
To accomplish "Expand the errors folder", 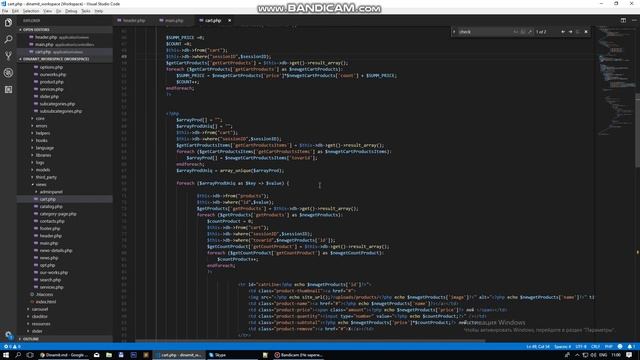I will click(x=41, y=126).
